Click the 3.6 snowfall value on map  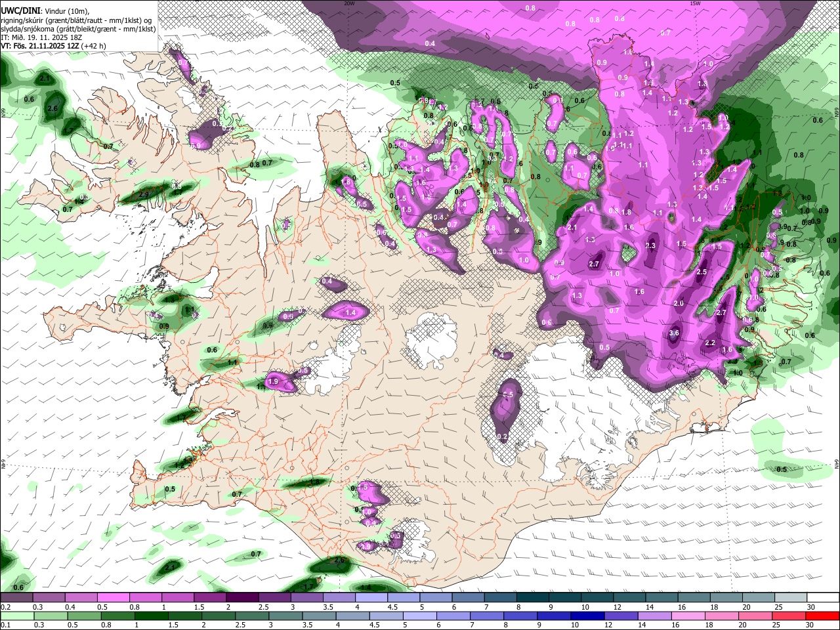pos(674,333)
